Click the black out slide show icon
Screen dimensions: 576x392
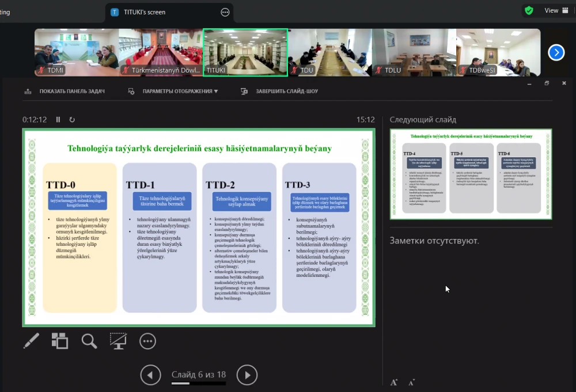[119, 341]
